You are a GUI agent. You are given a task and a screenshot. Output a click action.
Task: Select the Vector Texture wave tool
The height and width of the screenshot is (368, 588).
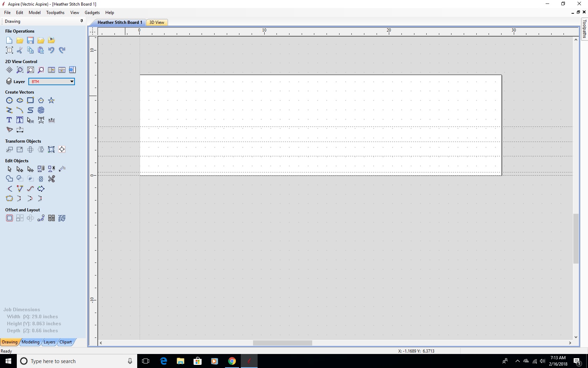point(41,110)
